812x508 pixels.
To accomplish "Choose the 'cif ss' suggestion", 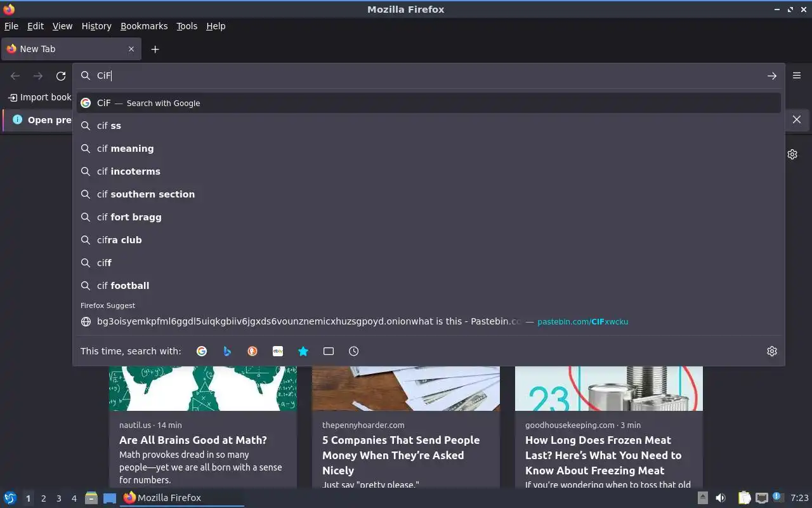I will coord(429,126).
